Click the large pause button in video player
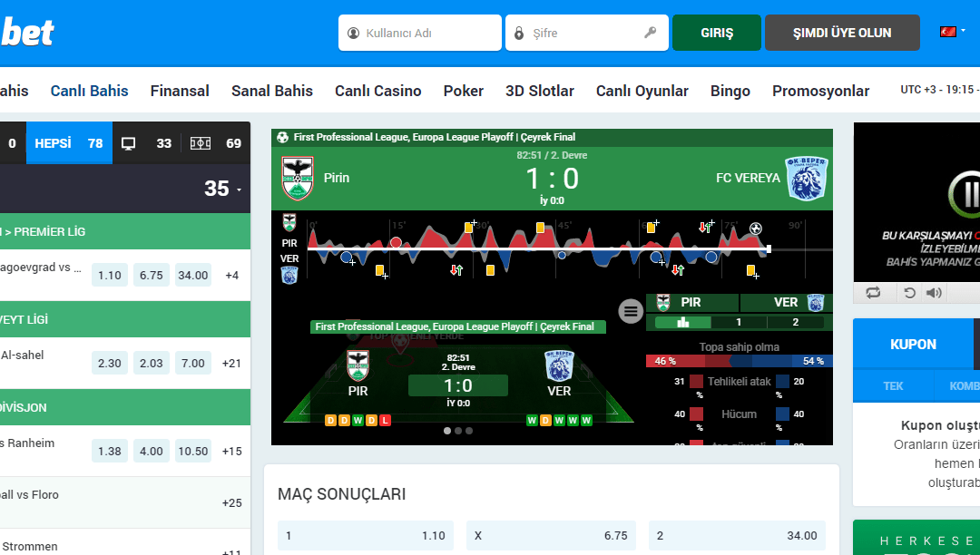 pos(964,194)
